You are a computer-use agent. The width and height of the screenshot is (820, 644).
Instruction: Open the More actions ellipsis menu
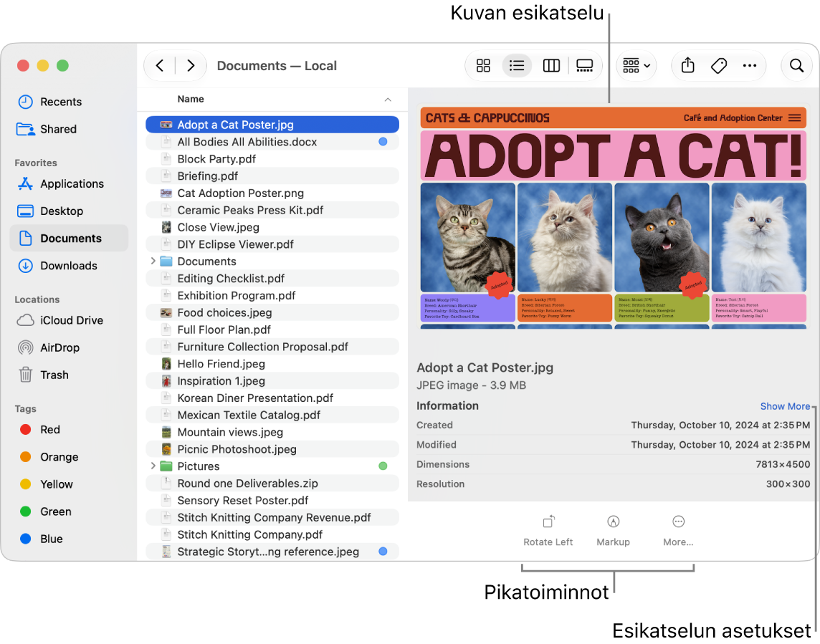point(750,65)
